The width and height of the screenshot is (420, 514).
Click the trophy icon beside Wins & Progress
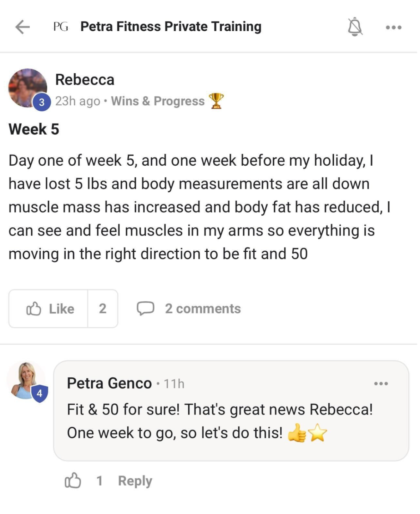(216, 101)
